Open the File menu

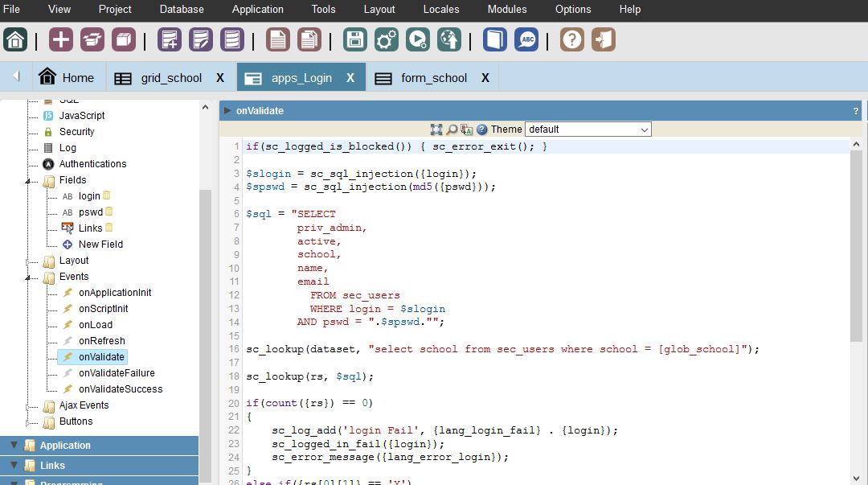[11, 10]
